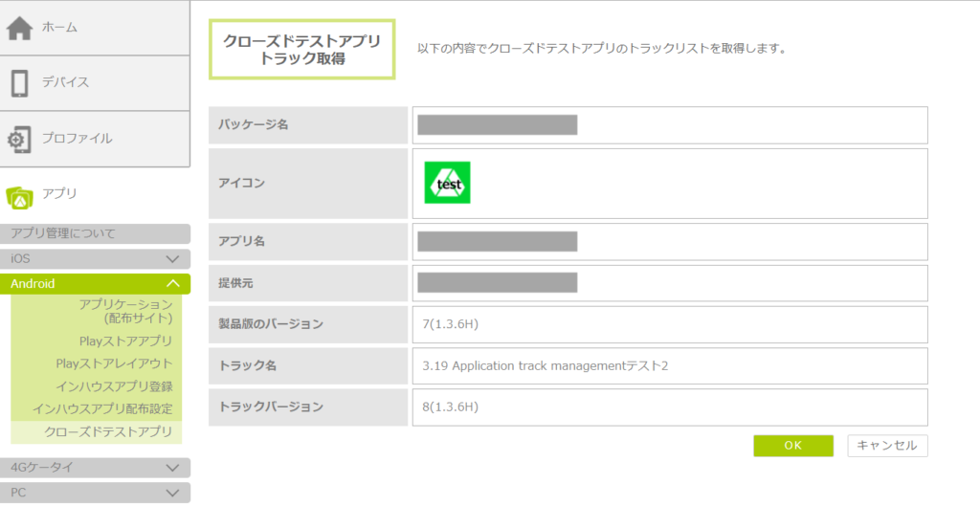Viewport: 980px width, 506px height.
Task: Go to インハウスアプリ登録 page
Action: click(113, 386)
